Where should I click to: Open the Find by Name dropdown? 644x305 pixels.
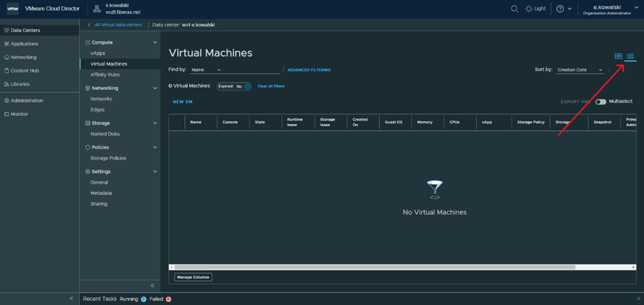click(x=206, y=70)
